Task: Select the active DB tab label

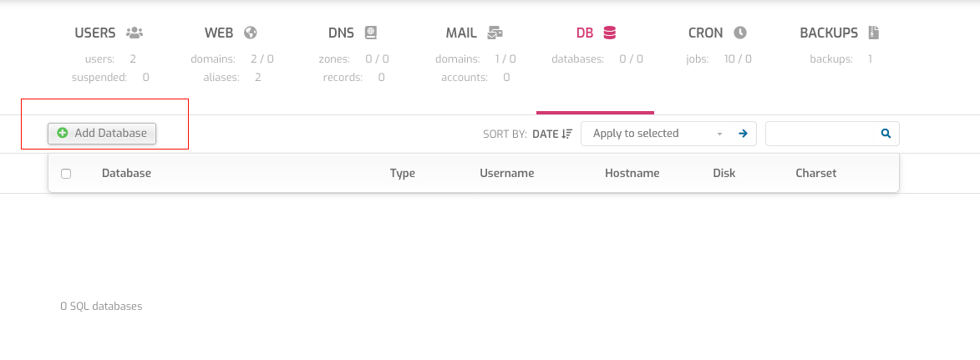Action: point(584,33)
